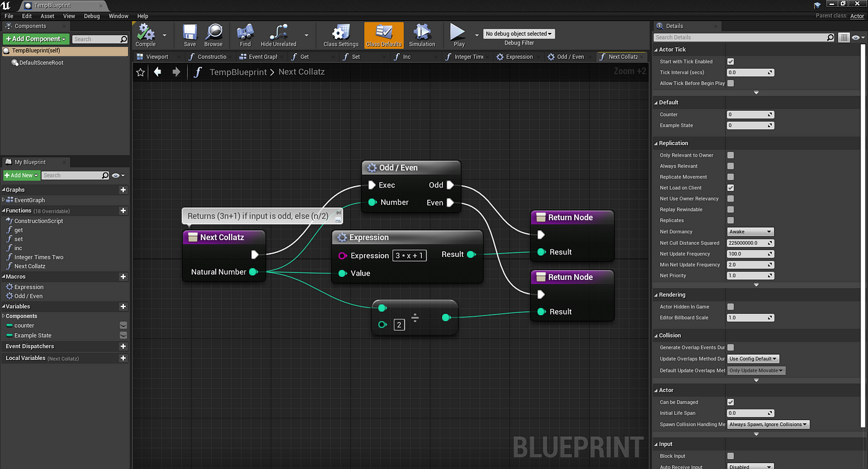Screen dimensions: 868x469
Task: Select DefaultSceneRoot component
Action: (41, 63)
